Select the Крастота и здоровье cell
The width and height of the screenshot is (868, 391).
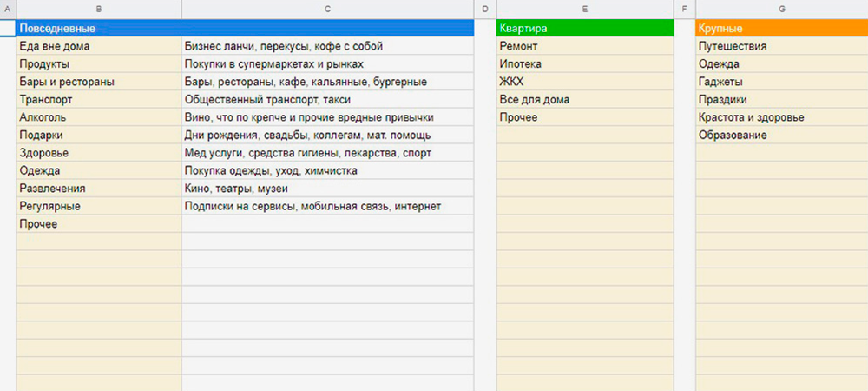(x=782, y=117)
